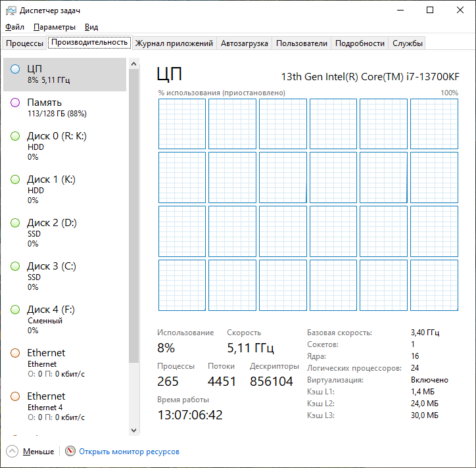The width and height of the screenshot is (476, 468).
Task: Click the sidebar scrollbar thumb
Action: tap(134, 216)
